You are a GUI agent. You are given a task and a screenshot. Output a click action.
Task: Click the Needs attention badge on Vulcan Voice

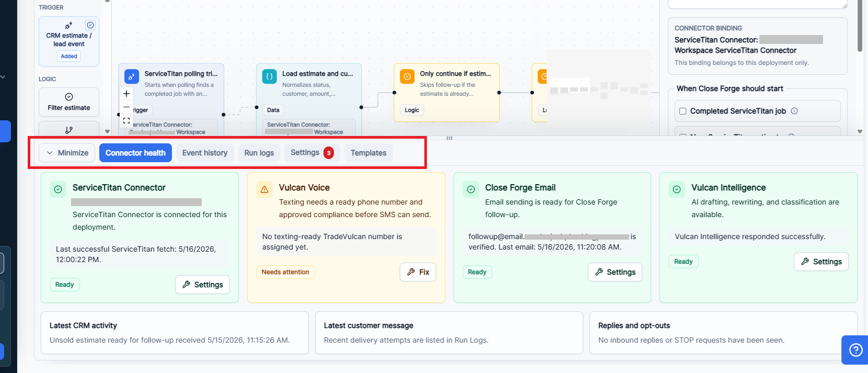[x=285, y=272]
